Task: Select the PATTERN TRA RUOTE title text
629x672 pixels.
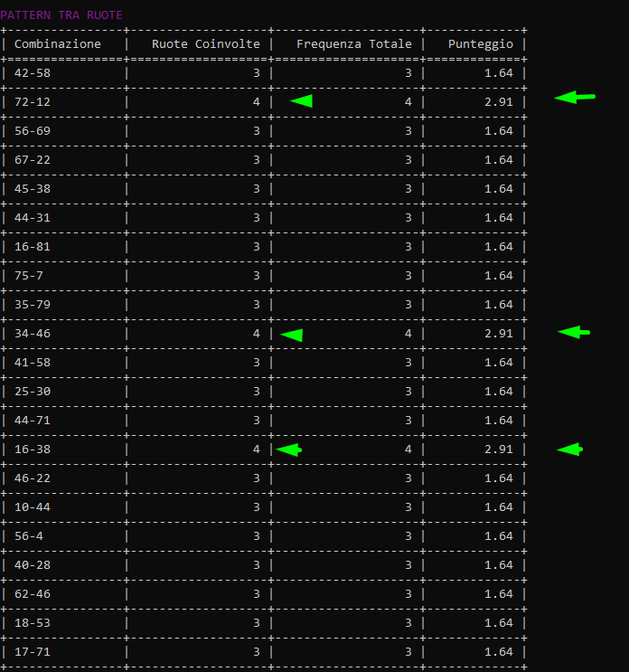Action: (61, 15)
